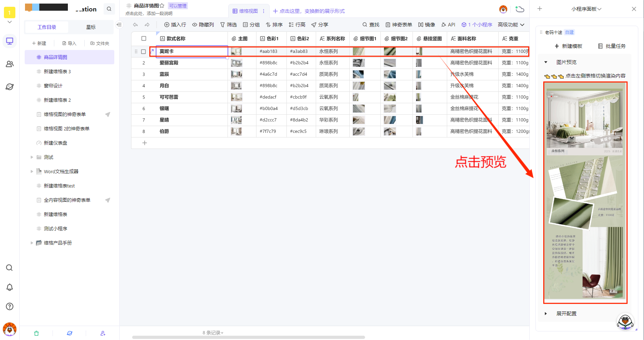Star the 商品详情图 datasheet title
The image size is (644, 340).
tap(162, 6)
